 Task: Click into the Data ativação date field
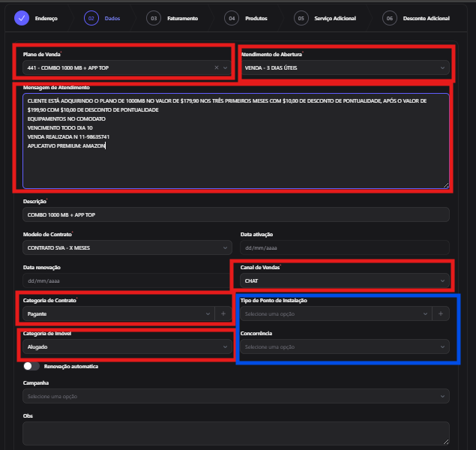coord(345,247)
